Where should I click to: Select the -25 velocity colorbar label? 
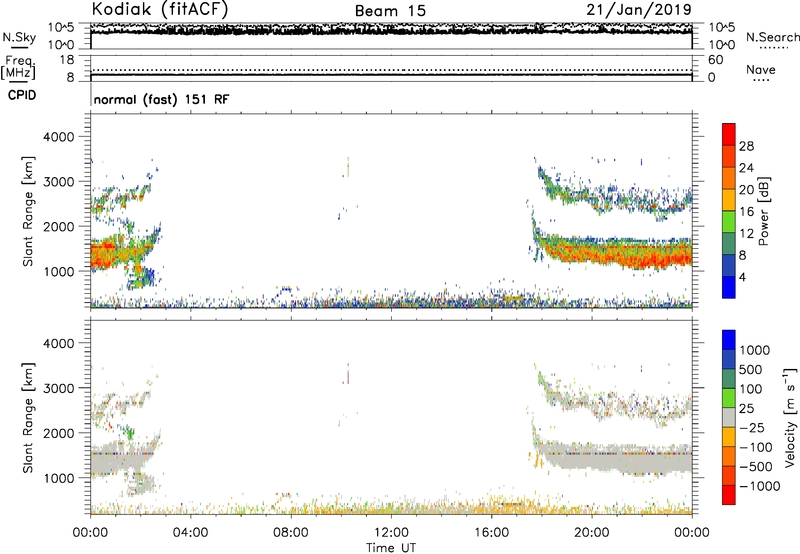click(754, 428)
